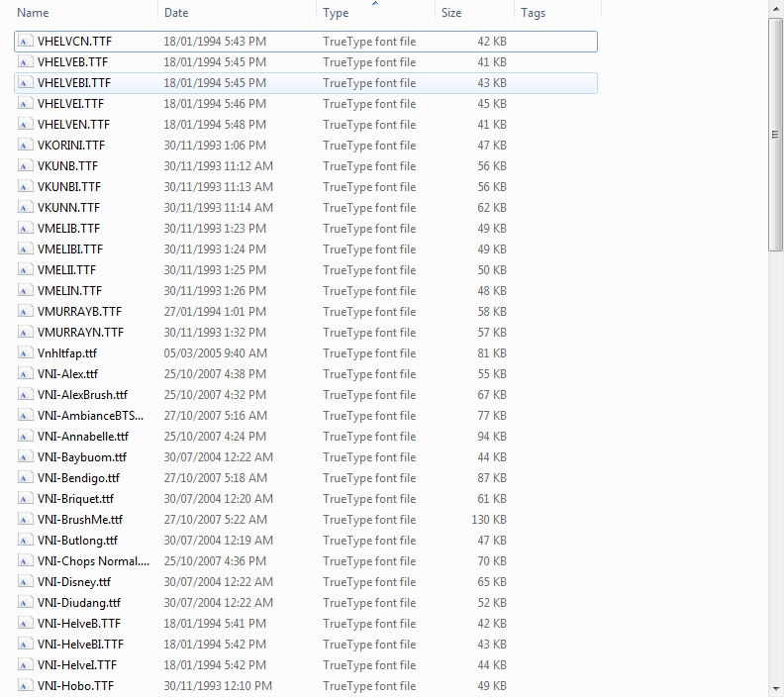The image size is (784, 697).
Task: Sort the list by the Name column
Action: click(33, 13)
